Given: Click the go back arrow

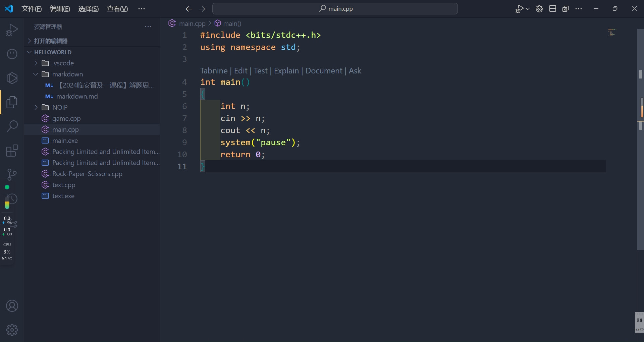Looking at the screenshot, I should [x=189, y=9].
